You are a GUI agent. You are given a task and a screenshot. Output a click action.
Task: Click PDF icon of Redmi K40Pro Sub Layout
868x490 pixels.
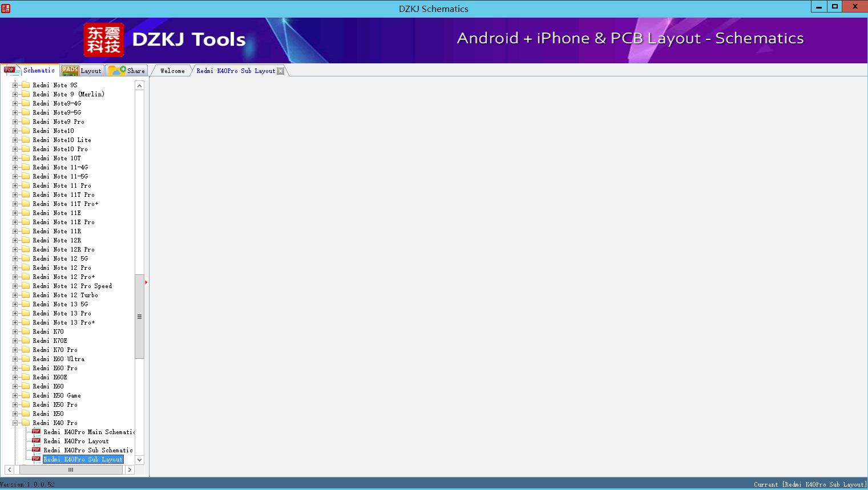[x=37, y=459]
